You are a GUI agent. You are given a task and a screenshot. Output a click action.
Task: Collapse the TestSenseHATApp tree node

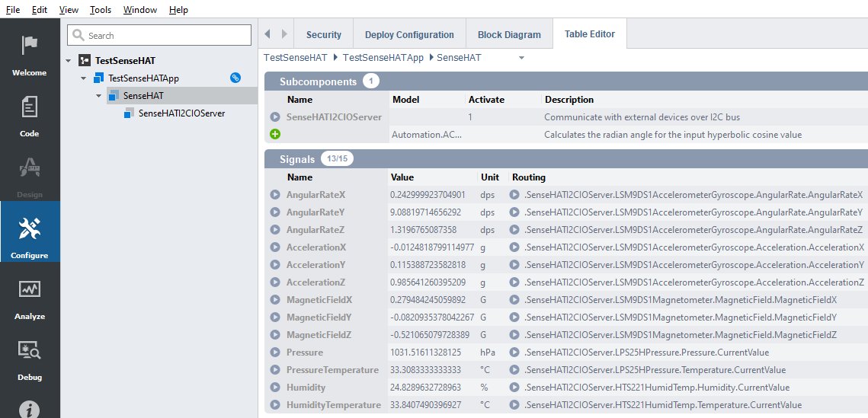[x=84, y=78]
